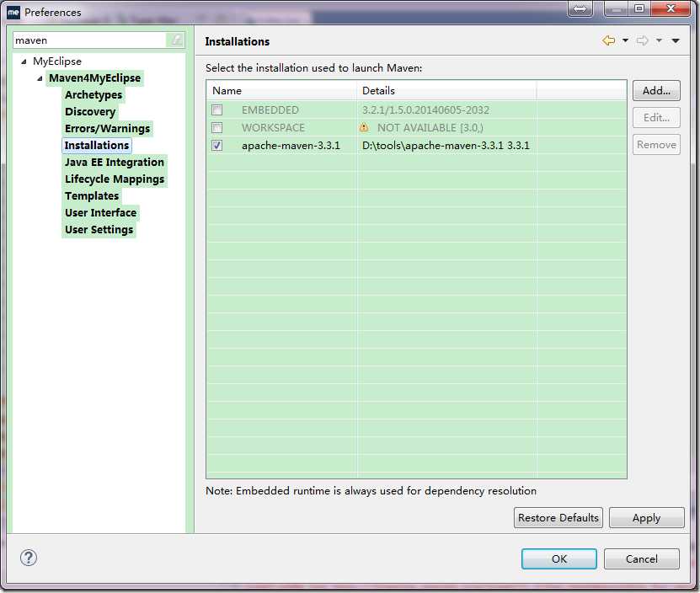Click the Remove button
Screen dimensions: 700x593
pyautogui.click(x=656, y=145)
